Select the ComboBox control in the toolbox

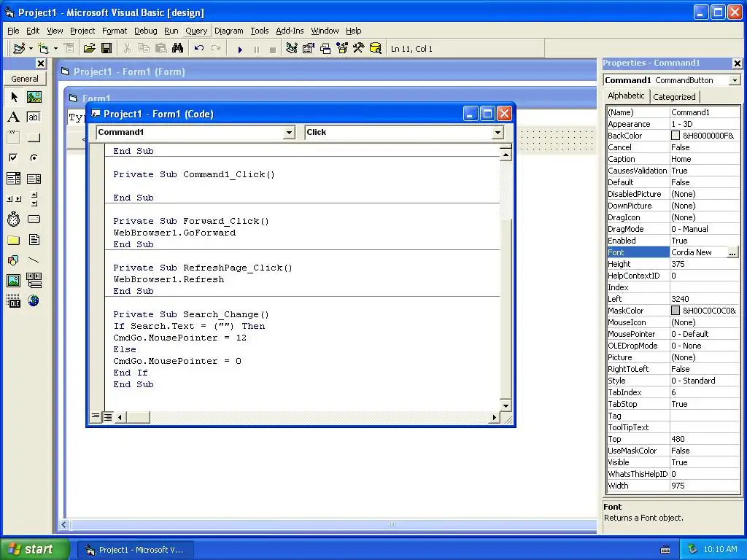(x=14, y=179)
